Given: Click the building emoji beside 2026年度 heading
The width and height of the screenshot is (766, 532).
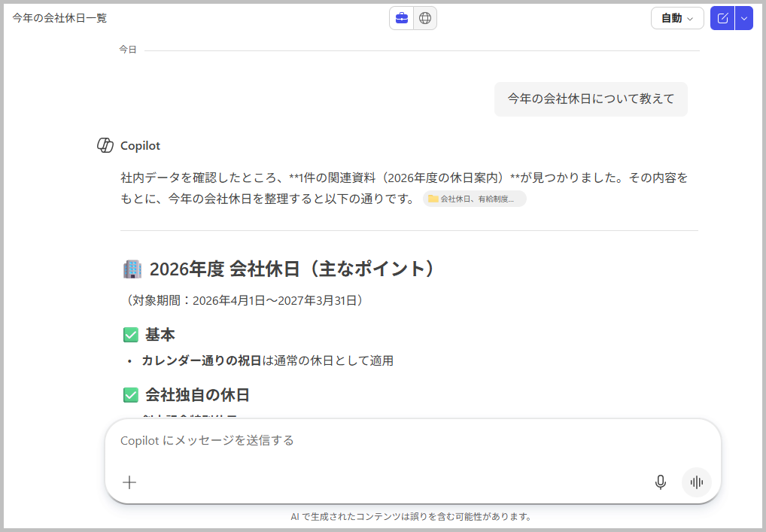Looking at the screenshot, I should 132,269.
